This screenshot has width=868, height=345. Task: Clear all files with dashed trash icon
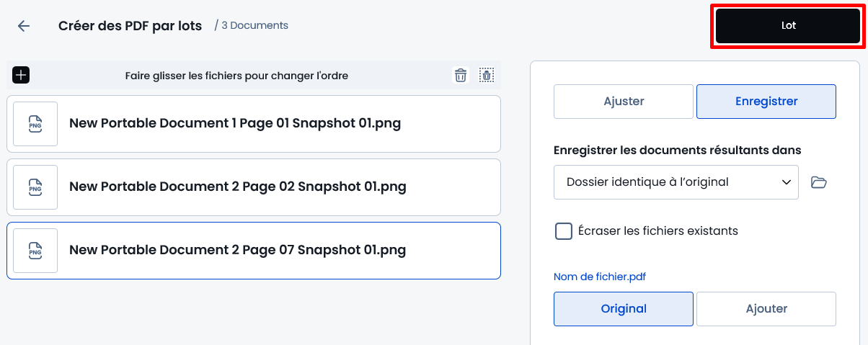(x=487, y=75)
